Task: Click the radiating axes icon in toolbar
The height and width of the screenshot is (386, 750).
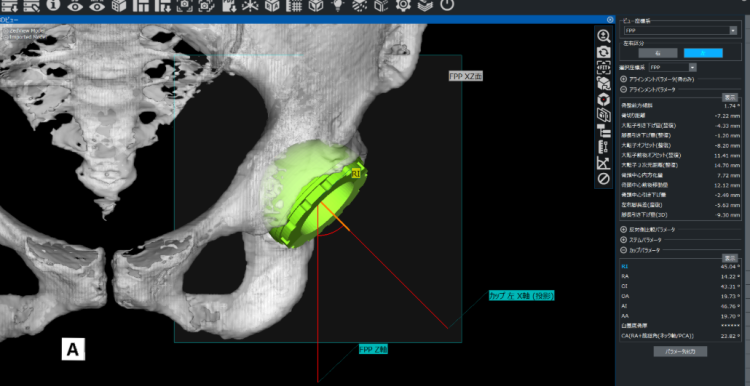Action: click(250, 5)
